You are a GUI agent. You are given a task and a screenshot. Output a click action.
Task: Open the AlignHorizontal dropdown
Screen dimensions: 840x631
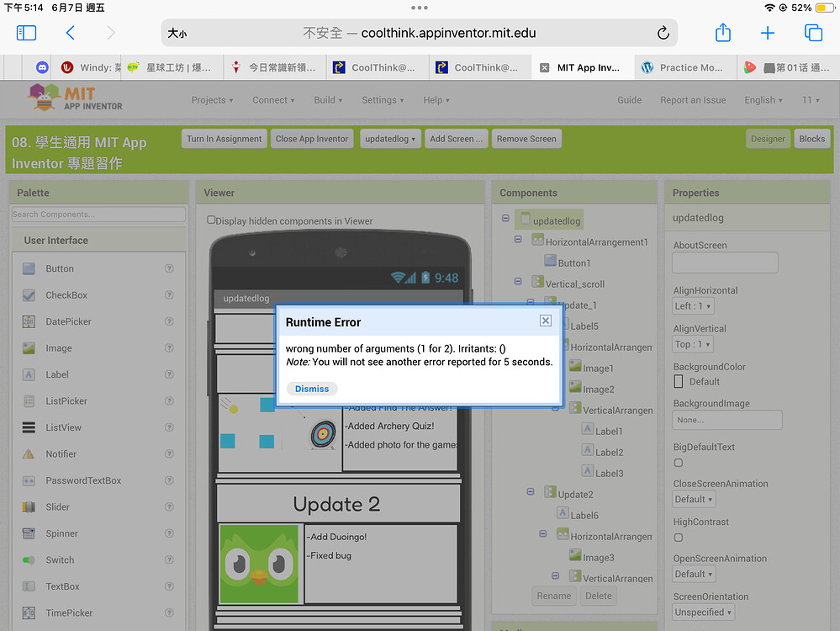[x=692, y=305]
